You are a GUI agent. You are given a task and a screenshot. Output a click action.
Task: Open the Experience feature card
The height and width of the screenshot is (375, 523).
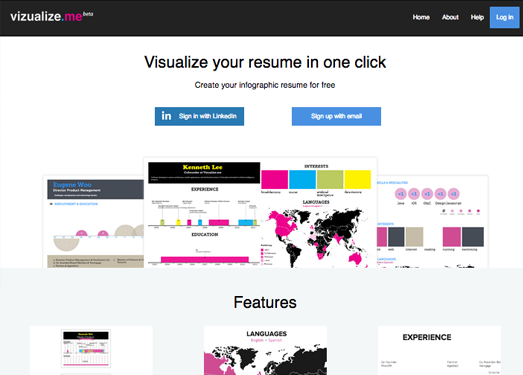tap(440, 350)
